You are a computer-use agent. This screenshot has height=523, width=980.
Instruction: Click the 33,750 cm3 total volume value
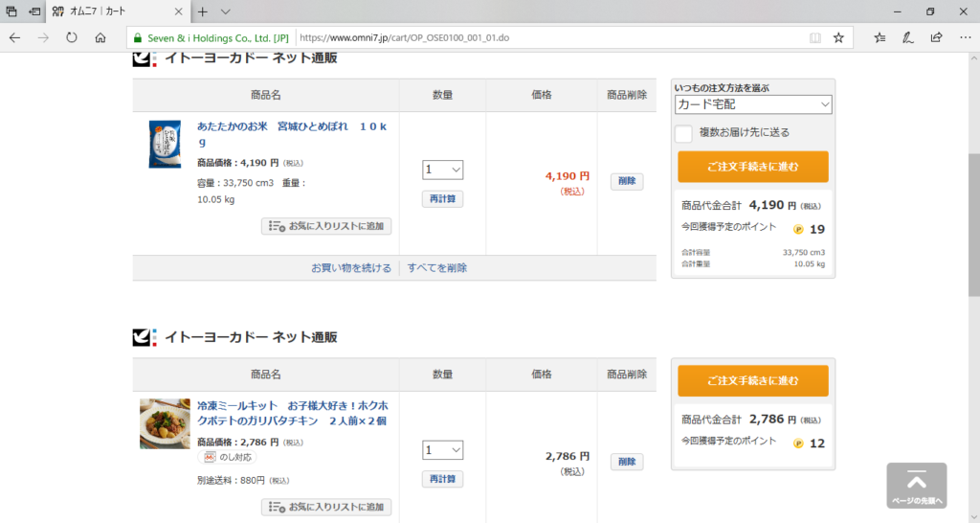(804, 253)
